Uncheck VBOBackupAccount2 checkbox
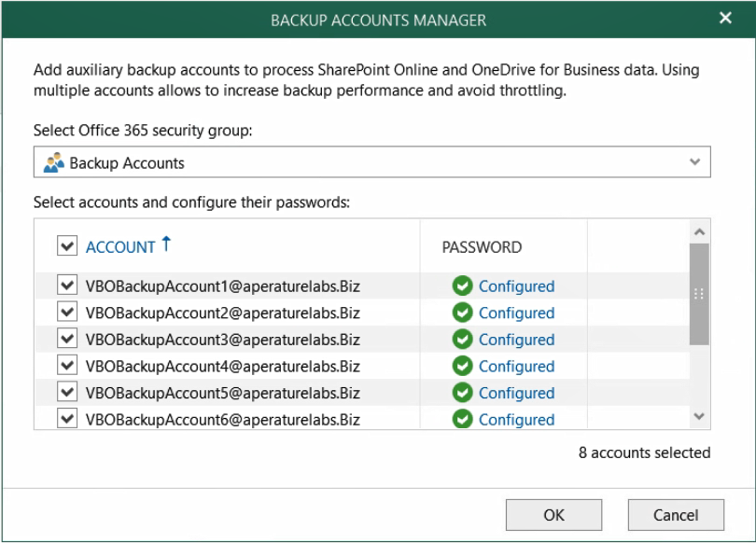The image size is (756, 543). pyautogui.click(x=67, y=313)
